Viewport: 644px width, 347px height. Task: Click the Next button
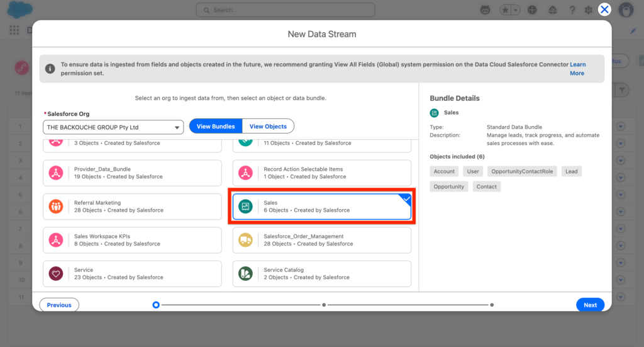coord(590,305)
